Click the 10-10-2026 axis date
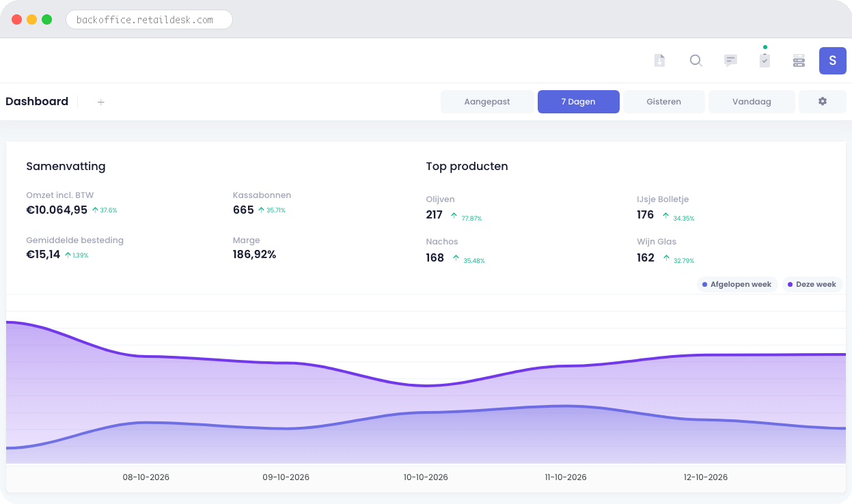This screenshot has height=504, width=852. (426, 477)
